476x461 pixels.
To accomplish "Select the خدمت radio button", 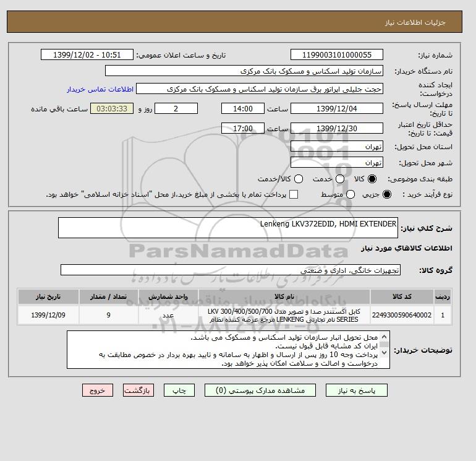I will (x=340, y=179).
